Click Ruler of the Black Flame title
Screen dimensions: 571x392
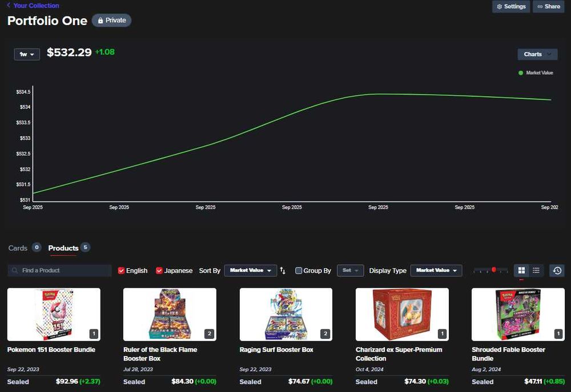tap(160, 354)
